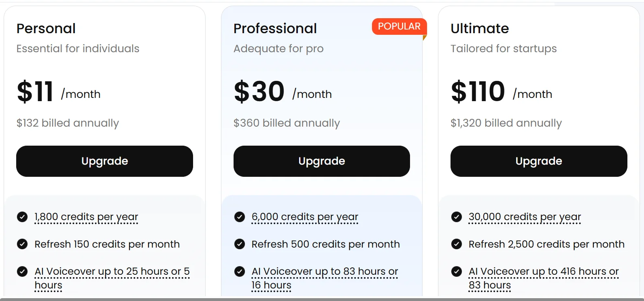The image size is (644, 301).
Task: Click checkmark beside Voiceover 83 hours
Action: (x=240, y=271)
